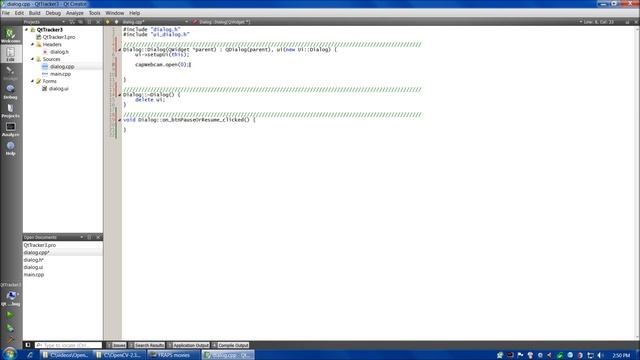Click the Build Project hammer icon
Screen dimensions: 640x360
point(10,339)
